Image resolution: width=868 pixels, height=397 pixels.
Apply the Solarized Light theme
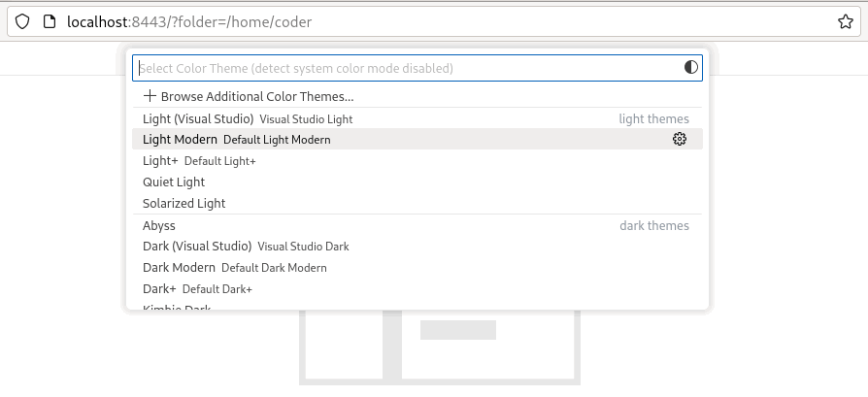[x=184, y=204]
